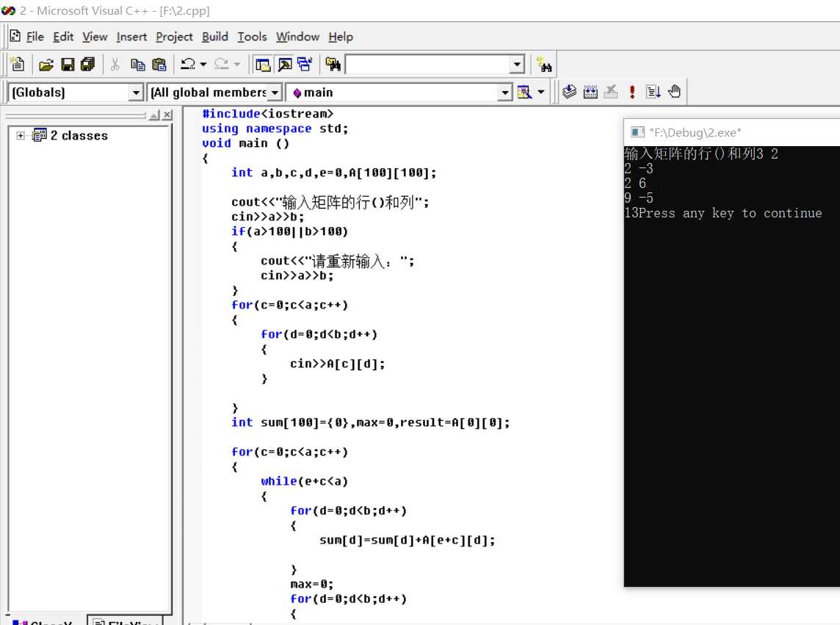Image resolution: width=840 pixels, height=625 pixels.
Task: Click the 'if(a>100||b>100)' line
Action: tap(290, 231)
